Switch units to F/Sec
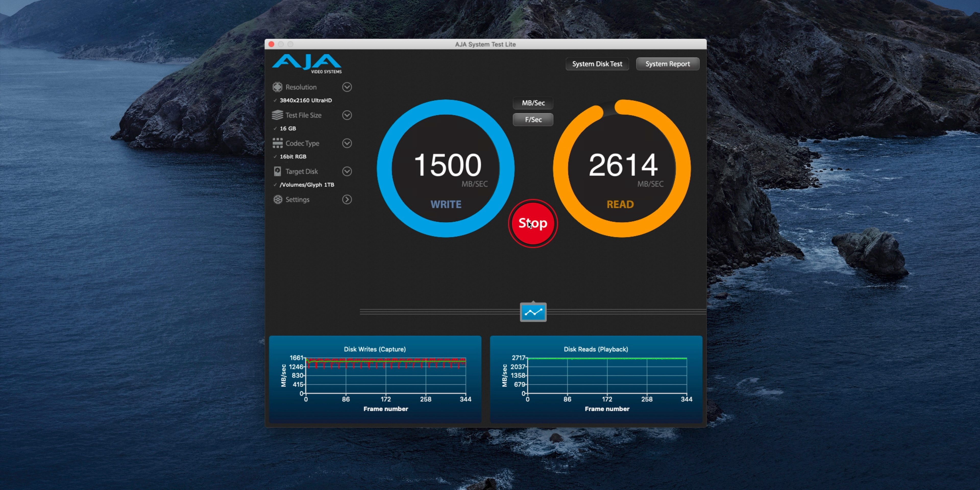This screenshot has height=490, width=980. point(533,119)
